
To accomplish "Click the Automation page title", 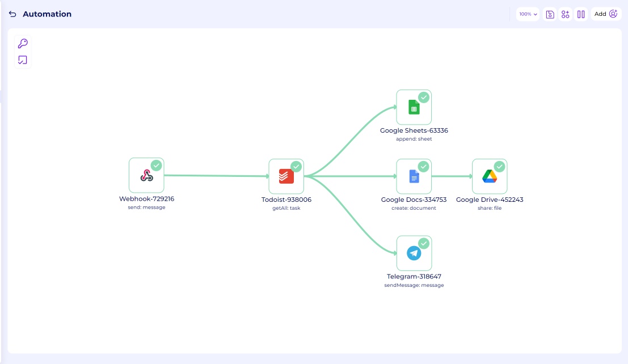I will coord(47,14).
